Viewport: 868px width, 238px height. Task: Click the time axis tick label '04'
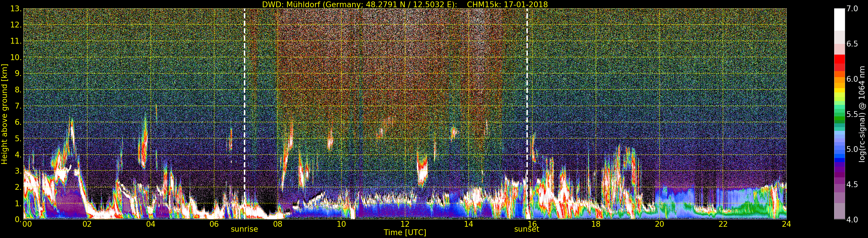[151, 224]
